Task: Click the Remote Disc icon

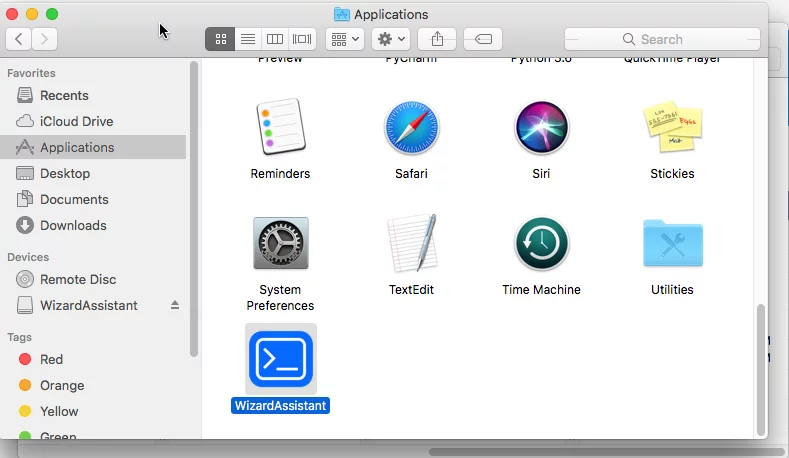Action: [x=25, y=279]
